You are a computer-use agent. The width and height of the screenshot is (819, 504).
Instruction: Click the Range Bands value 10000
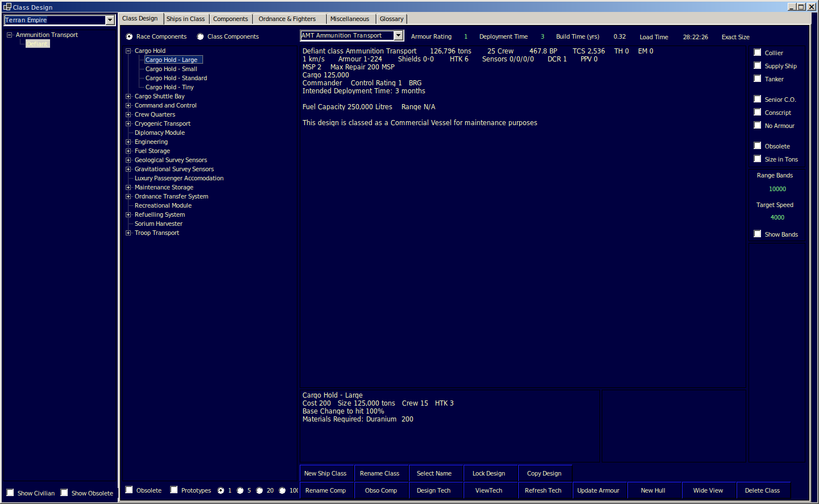[x=777, y=189]
